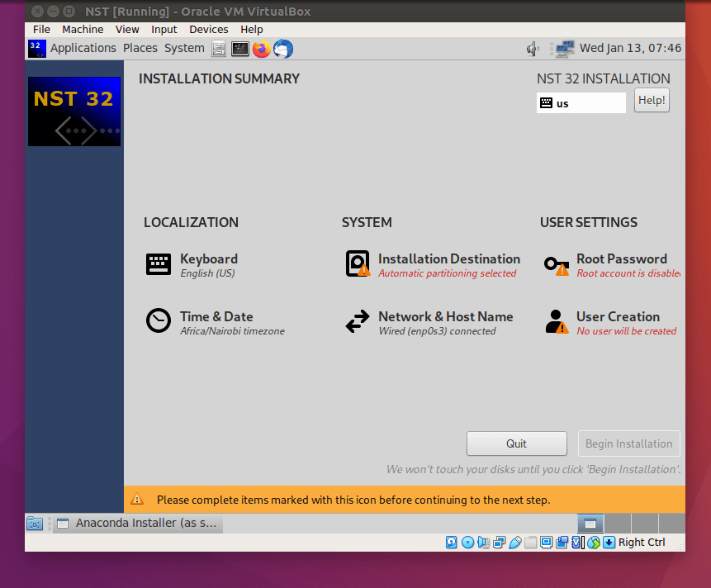711x588 pixels.
Task: Click VirtualBox network adapters indicator
Action: pos(500,543)
